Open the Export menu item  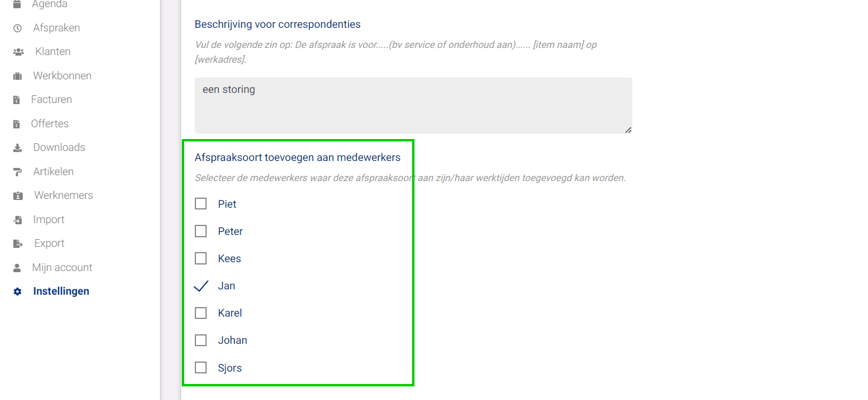(x=49, y=243)
